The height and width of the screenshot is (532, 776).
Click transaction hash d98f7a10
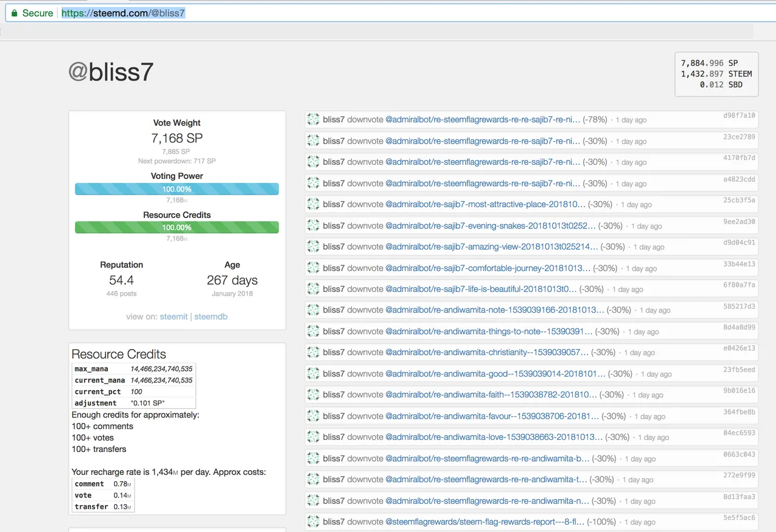click(x=739, y=115)
